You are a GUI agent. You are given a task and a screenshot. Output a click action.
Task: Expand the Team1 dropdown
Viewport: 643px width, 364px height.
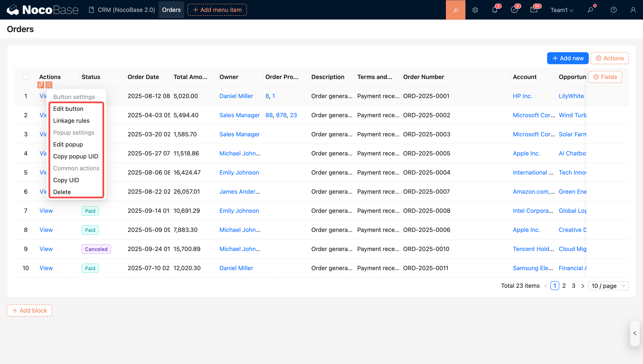pyautogui.click(x=562, y=10)
